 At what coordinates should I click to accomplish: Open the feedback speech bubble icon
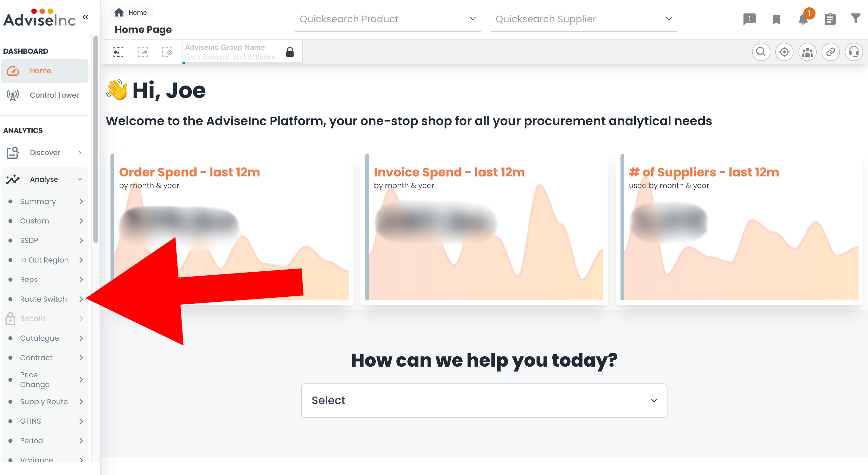[x=749, y=19]
